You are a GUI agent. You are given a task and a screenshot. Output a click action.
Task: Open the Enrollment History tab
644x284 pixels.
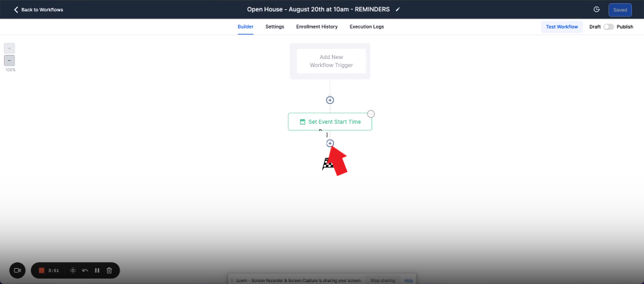(x=317, y=26)
